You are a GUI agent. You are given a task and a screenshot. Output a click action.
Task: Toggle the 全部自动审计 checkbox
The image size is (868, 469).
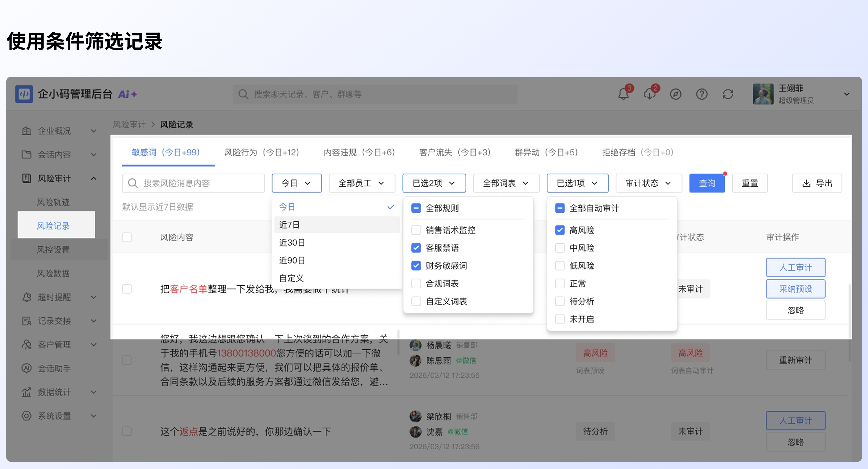pos(560,208)
